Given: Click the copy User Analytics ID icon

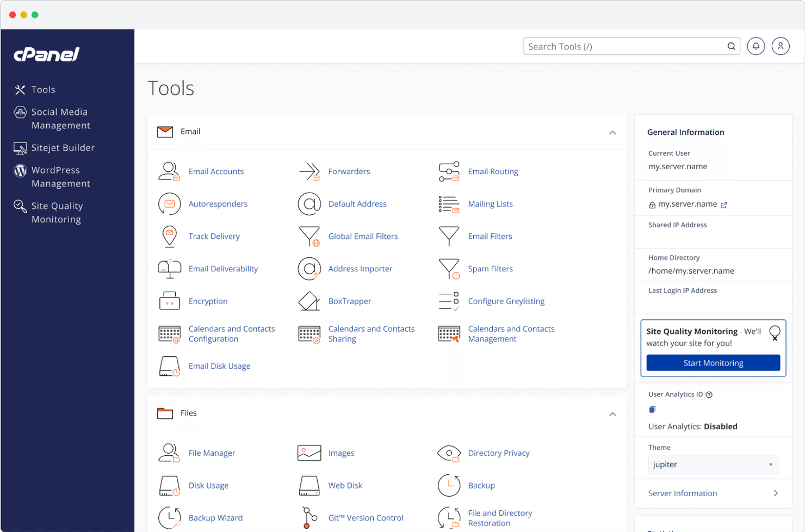Looking at the screenshot, I should coord(652,409).
